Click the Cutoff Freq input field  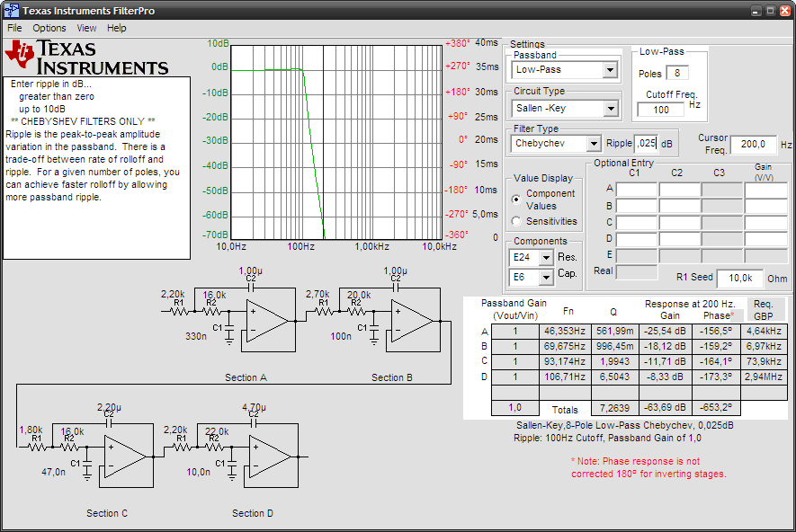661,110
